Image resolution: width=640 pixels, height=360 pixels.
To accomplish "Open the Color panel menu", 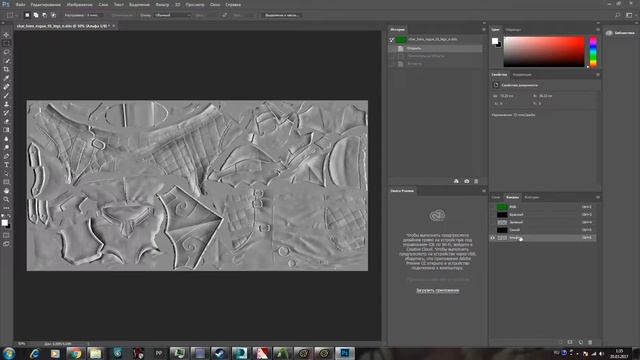I will pyautogui.click(x=598, y=29).
